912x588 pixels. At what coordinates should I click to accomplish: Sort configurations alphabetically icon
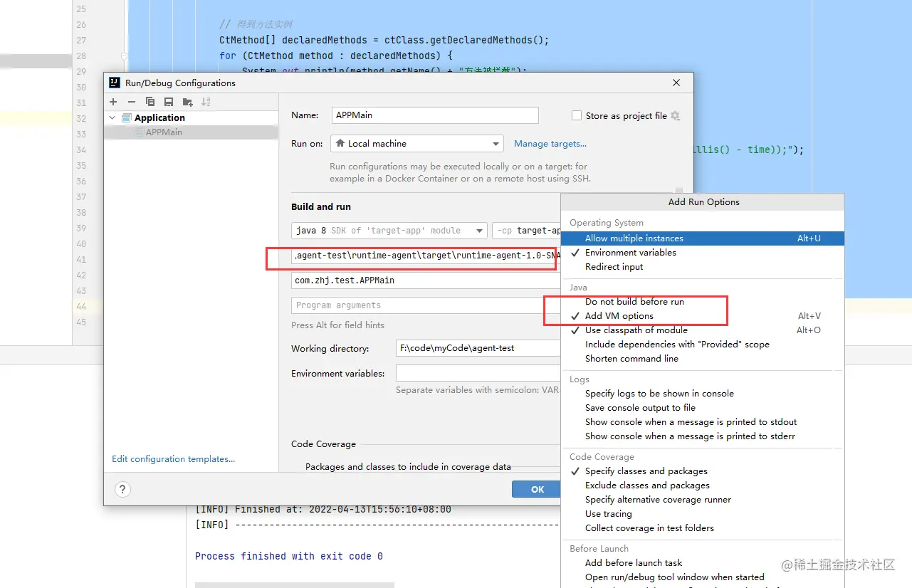click(206, 102)
